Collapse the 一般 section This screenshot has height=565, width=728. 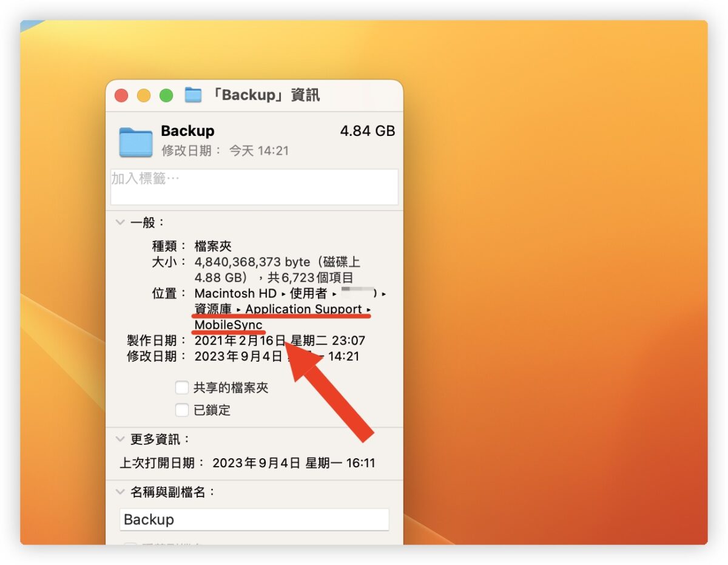coord(120,223)
